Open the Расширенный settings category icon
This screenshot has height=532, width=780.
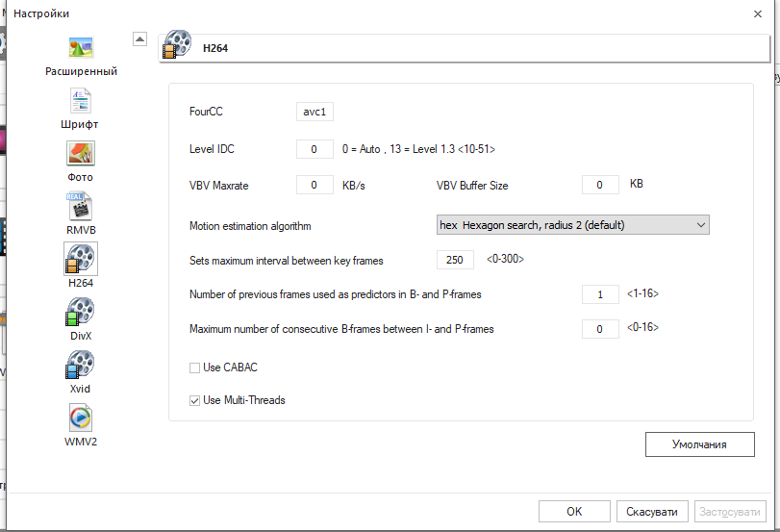pyautogui.click(x=81, y=48)
